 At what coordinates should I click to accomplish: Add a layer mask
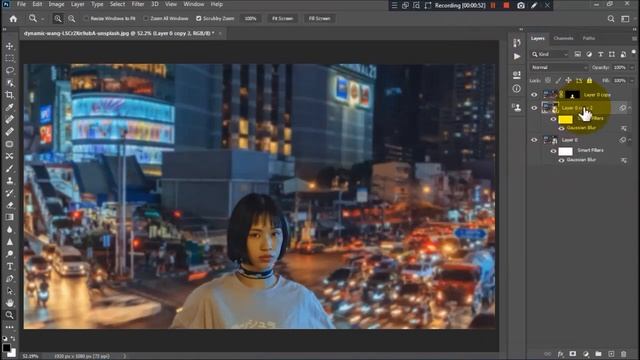click(x=573, y=354)
